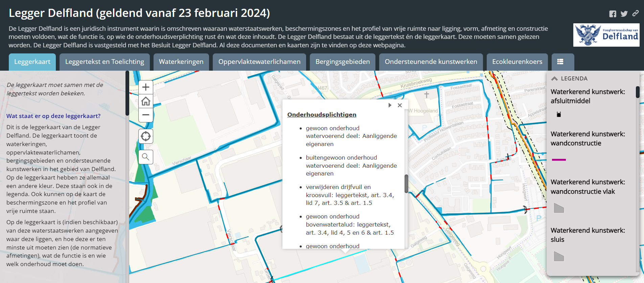Click the Corbulolaan street label

441,153
